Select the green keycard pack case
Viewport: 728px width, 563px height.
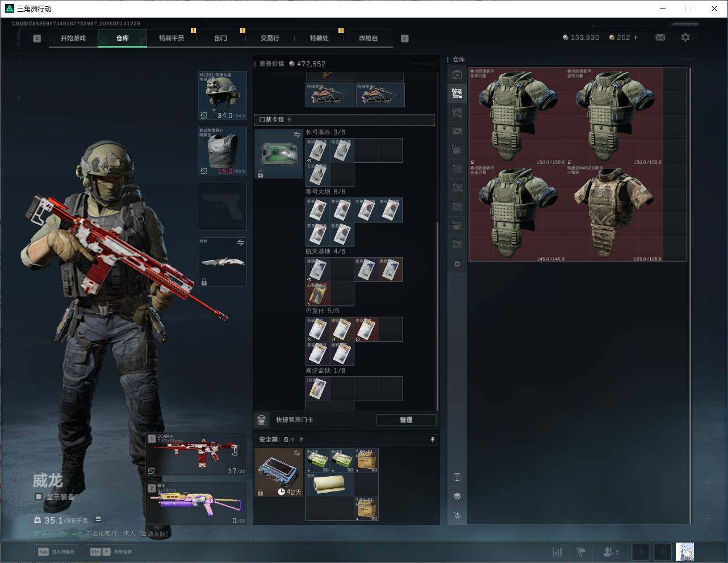(x=278, y=154)
